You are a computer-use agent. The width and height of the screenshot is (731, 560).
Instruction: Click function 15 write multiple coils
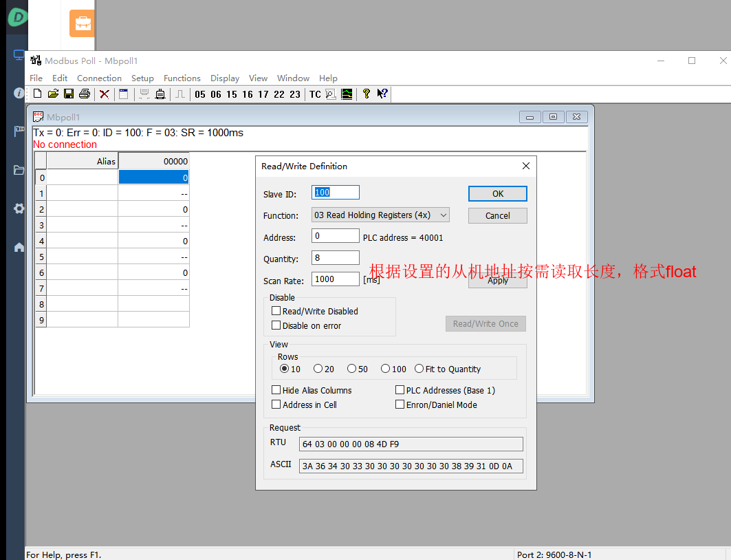pos(232,94)
